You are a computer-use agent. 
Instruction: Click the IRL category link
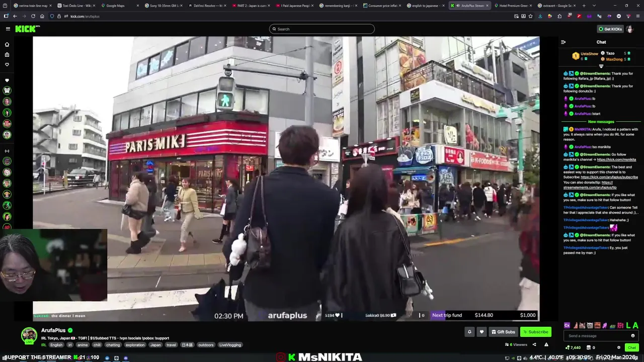pyautogui.click(x=44, y=345)
